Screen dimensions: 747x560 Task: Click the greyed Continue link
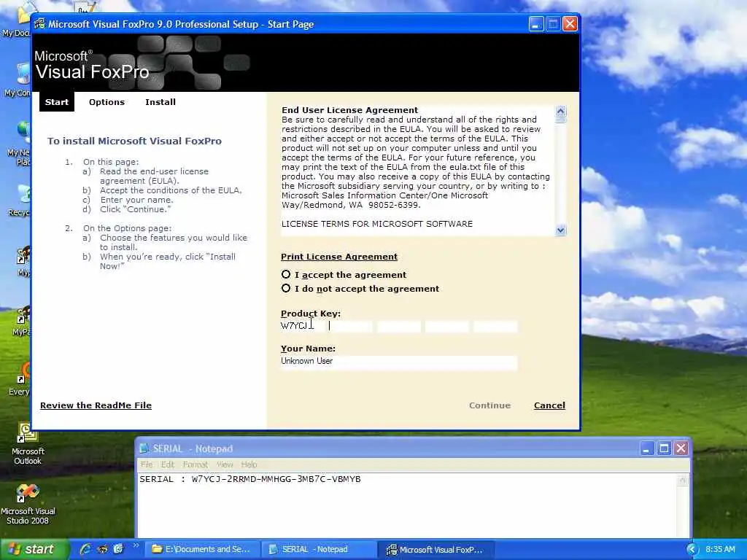tap(489, 405)
